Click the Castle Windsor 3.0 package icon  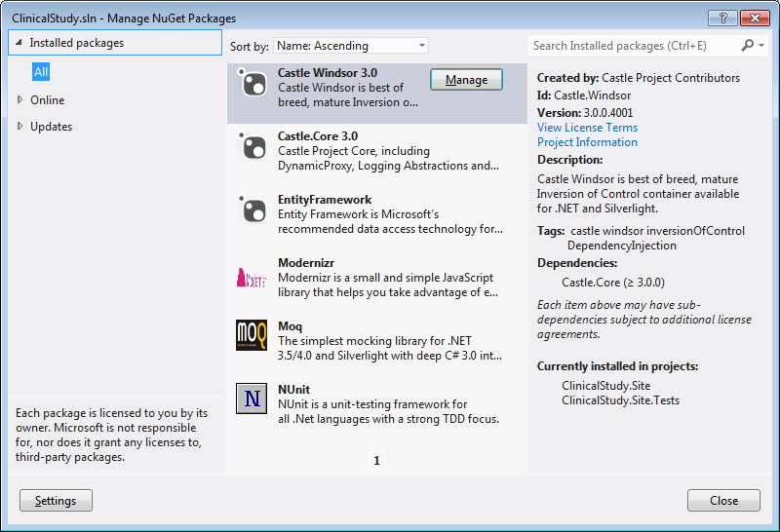point(252,82)
